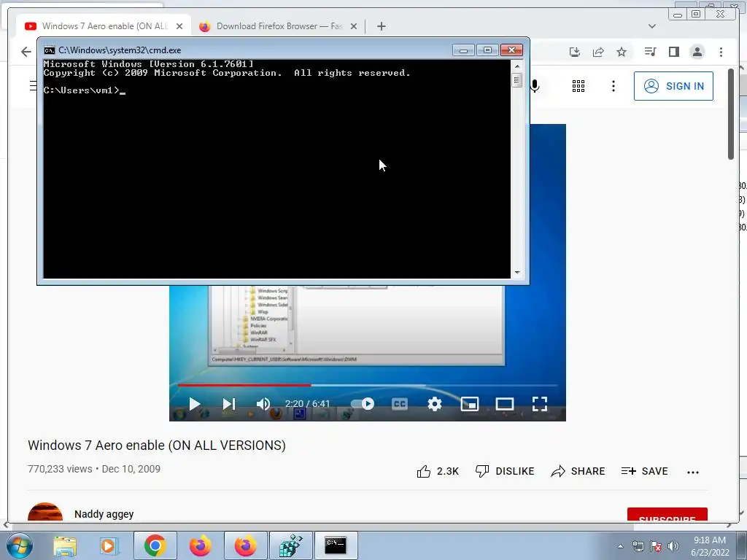
Task: Play the YouTube video
Action: click(194, 404)
